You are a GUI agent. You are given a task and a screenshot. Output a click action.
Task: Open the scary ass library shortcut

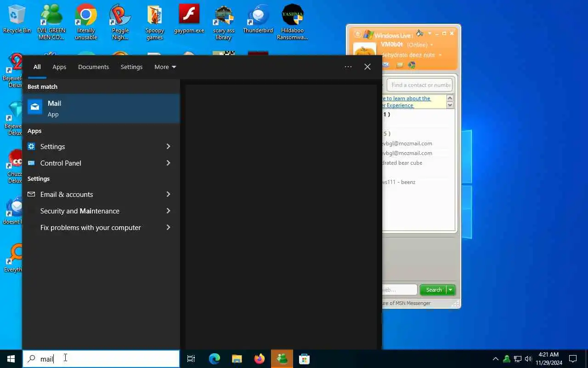pyautogui.click(x=224, y=22)
